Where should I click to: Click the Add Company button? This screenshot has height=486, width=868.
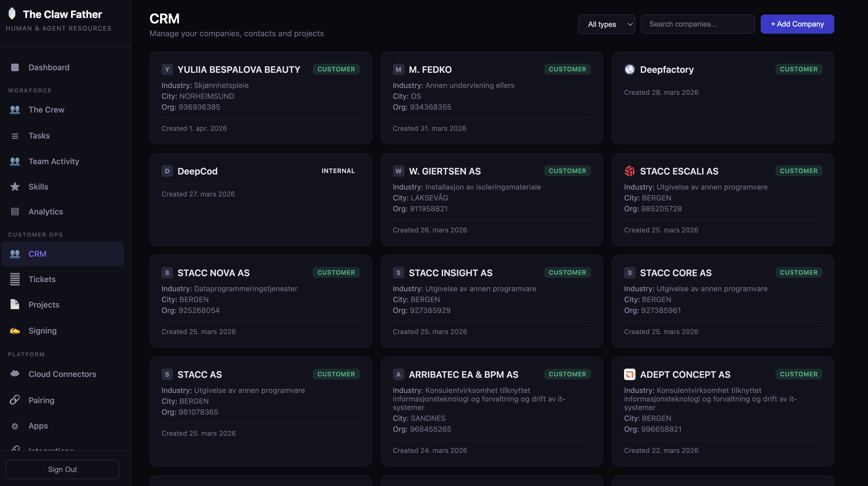797,24
